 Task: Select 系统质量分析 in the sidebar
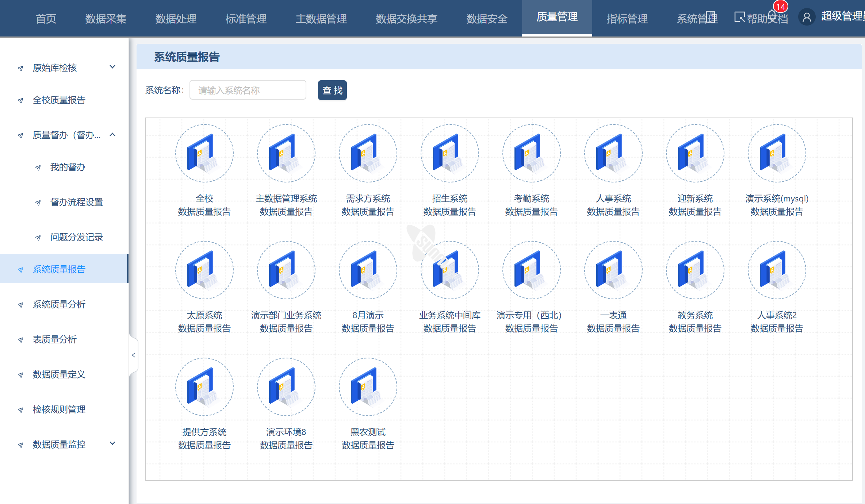(59, 304)
